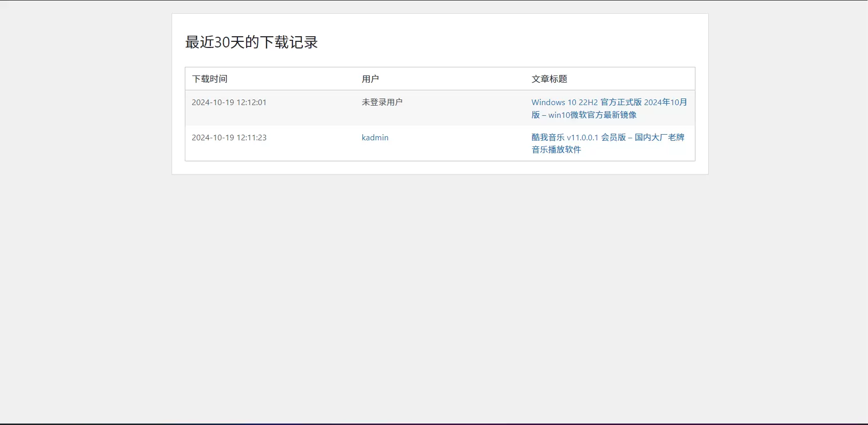Click the 下载记录 text in page heading
Screen dimensions: 868x425
point(288,42)
